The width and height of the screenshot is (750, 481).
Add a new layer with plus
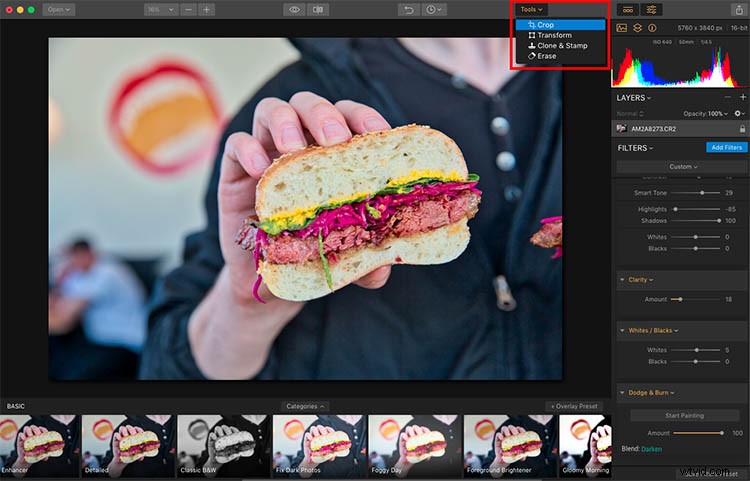point(743,98)
